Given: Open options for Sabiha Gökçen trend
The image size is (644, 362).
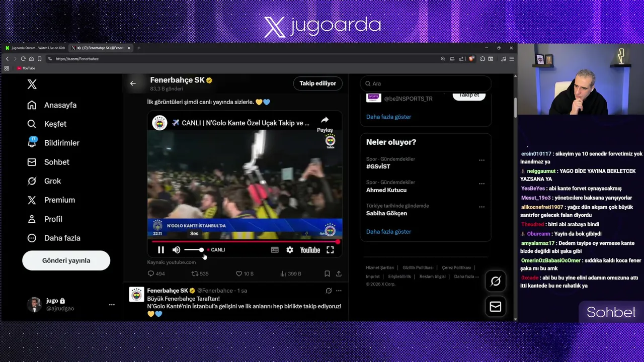Looking at the screenshot, I should click(x=481, y=207).
